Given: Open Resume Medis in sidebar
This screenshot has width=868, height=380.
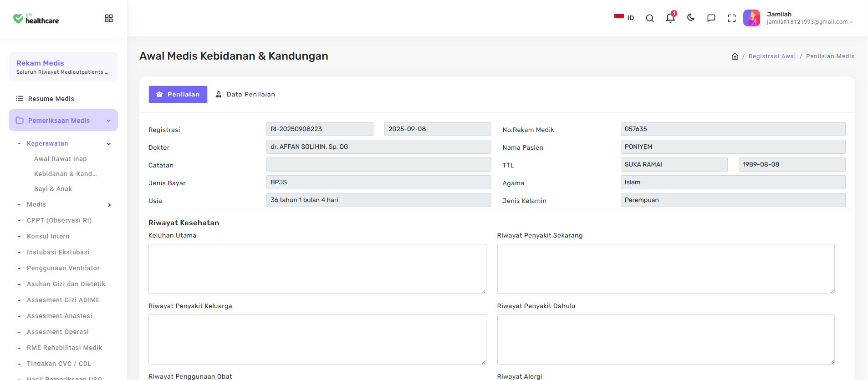Looking at the screenshot, I should (x=51, y=99).
